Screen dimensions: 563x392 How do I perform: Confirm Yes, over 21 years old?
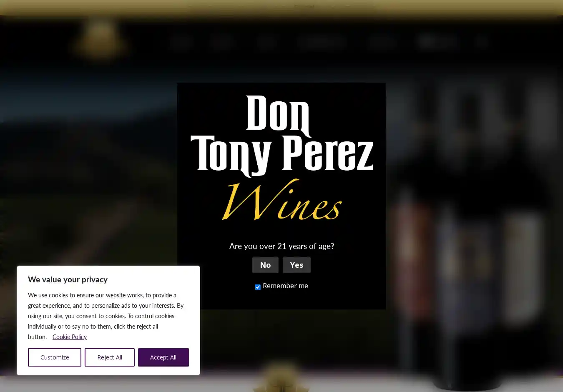(x=297, y=265)
